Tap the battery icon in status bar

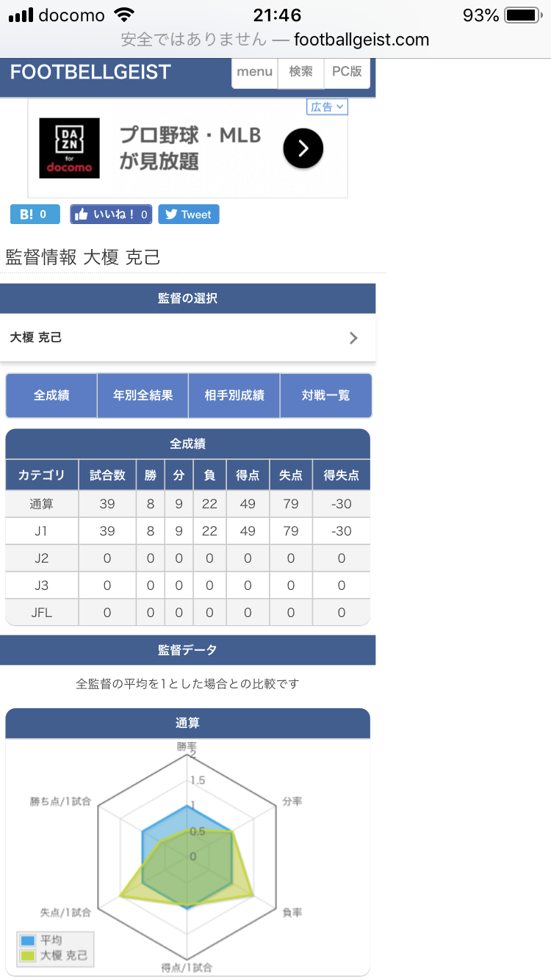522,15
